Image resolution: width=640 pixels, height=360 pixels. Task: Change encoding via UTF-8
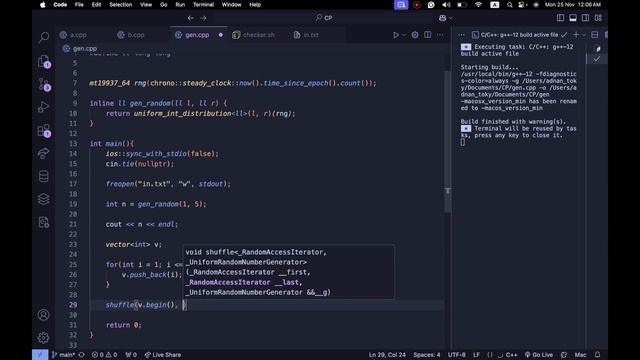click(x=456, y=355)
